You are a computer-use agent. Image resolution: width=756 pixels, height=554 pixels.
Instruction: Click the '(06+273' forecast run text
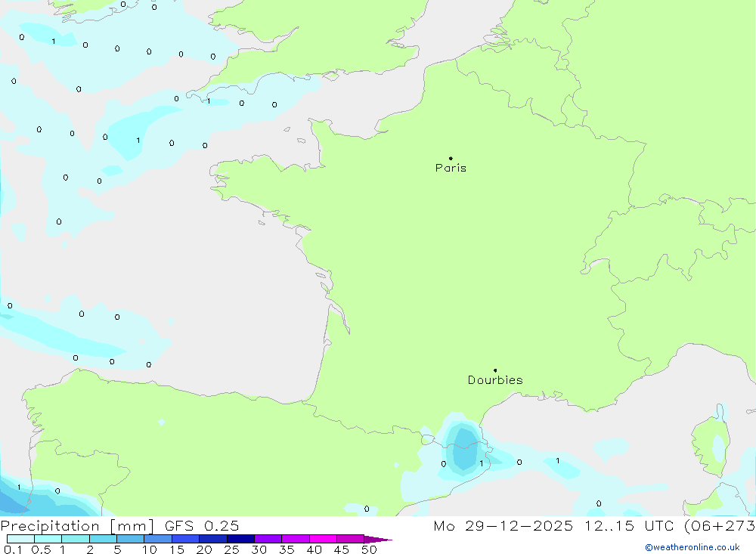pos(720,525)
